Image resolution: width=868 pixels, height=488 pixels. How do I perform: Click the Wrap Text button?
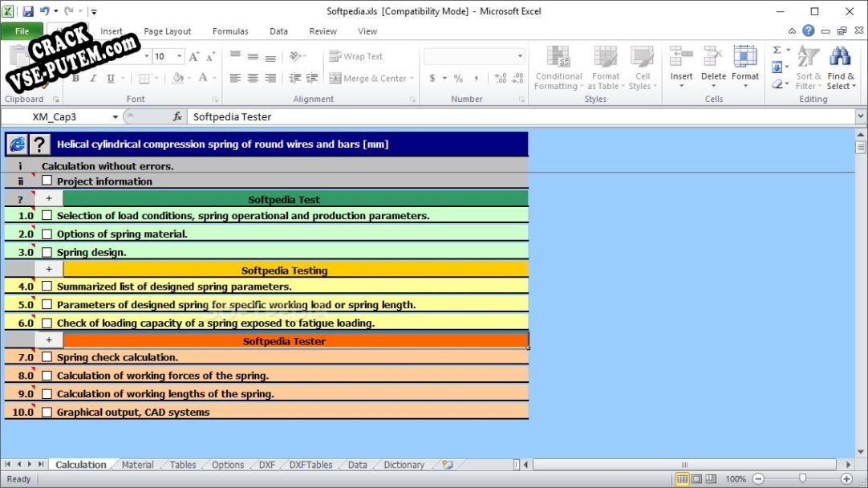(x=356, y=56)
